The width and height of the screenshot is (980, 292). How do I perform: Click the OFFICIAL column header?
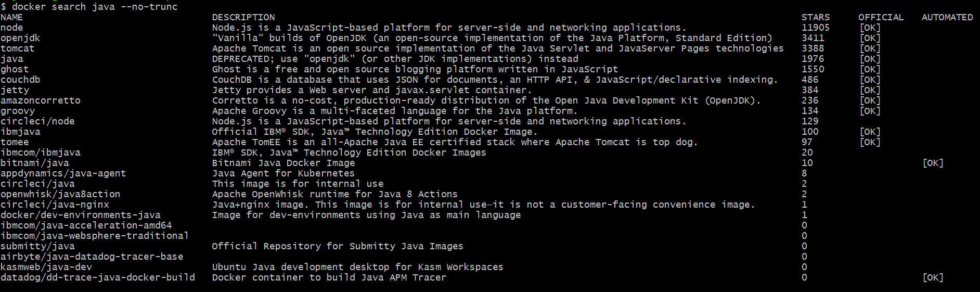tap(881, 17)
